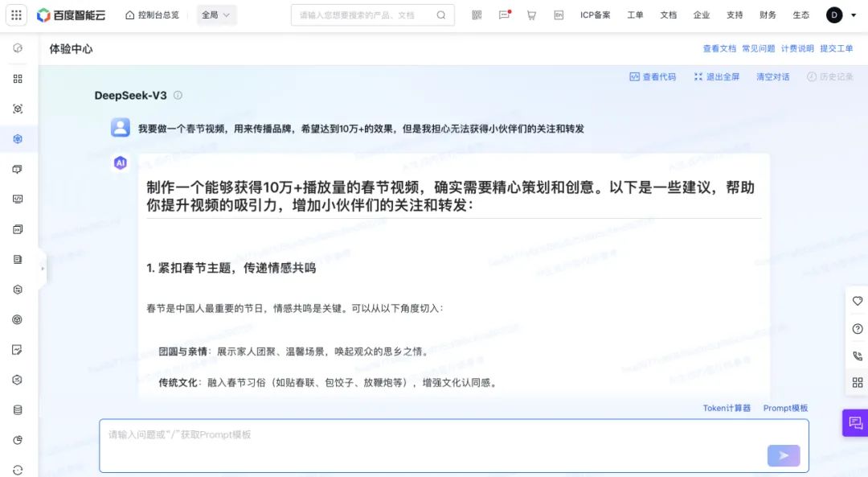Open the QR code icon
The height and width of the screenshot is (477, 868).
[477, 15]
